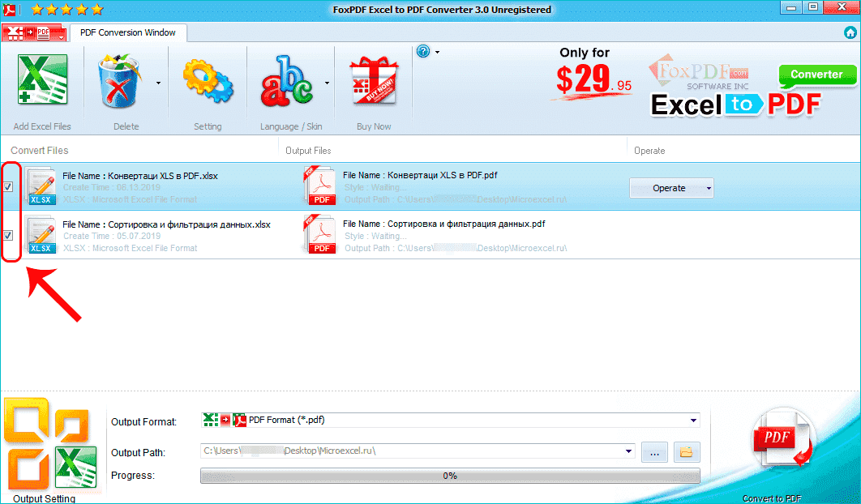
Task: Expand the Delete dropdown arrow
Action: pyautogui.click(x=158, y=83)
